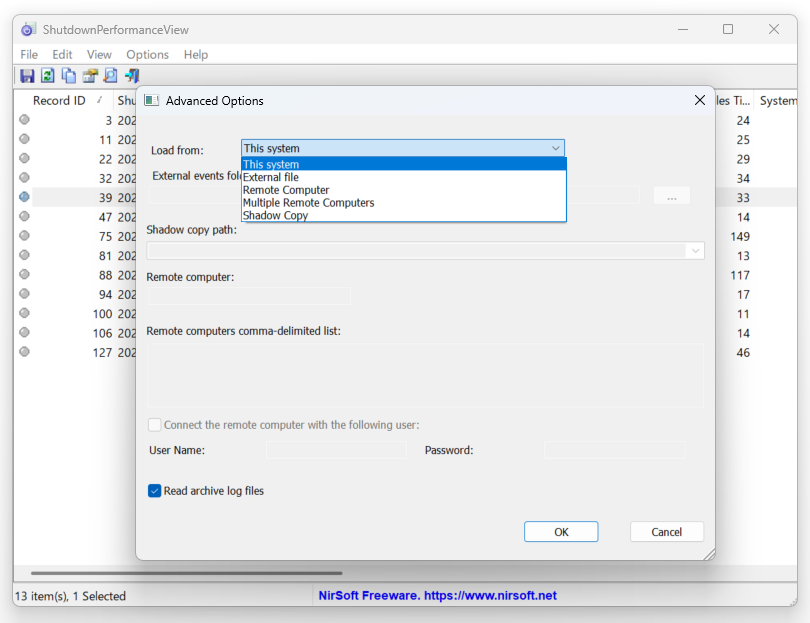Screen dimensions: 810x623
Task: Open the File menu
Action: click(x=29, y=54)
